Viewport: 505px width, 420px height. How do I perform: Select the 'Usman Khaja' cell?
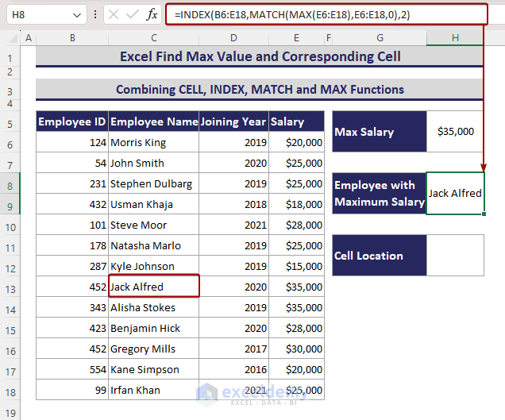pyautogui.click(x=154, y=204)
